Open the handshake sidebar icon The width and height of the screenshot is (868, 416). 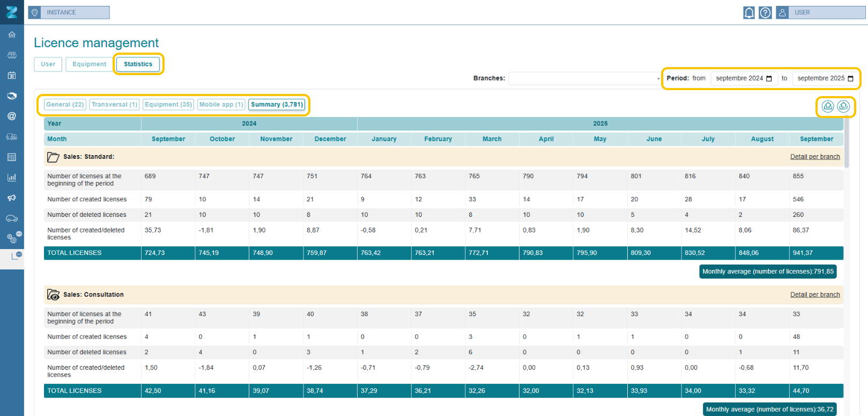(12, 96)
